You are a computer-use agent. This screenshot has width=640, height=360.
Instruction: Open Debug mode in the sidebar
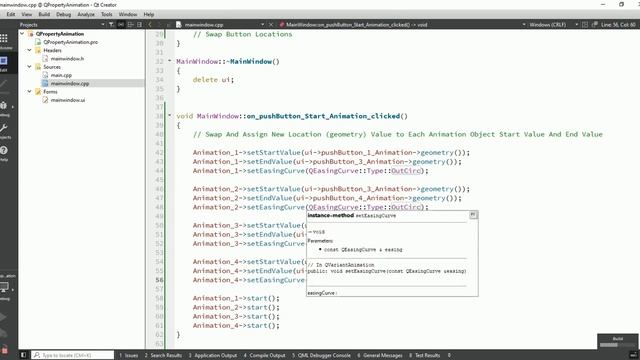(4, 108)
